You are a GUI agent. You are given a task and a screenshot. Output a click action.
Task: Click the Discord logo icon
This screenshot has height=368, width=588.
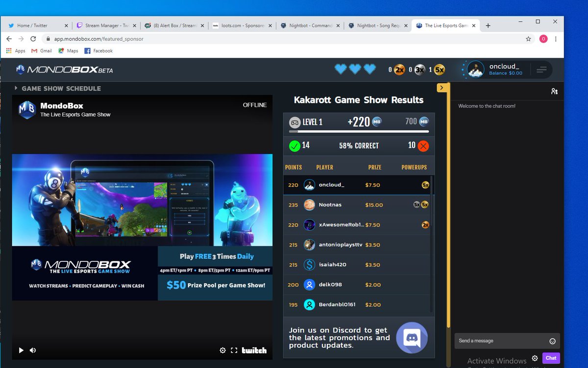tap(412, 338)
